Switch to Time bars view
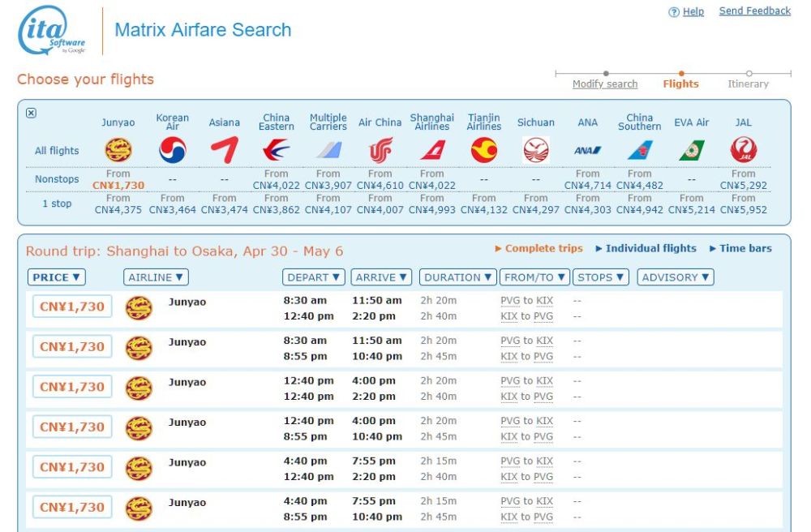Screen dimensions: 811x532 pyautogui.click(x=740, y=248)
